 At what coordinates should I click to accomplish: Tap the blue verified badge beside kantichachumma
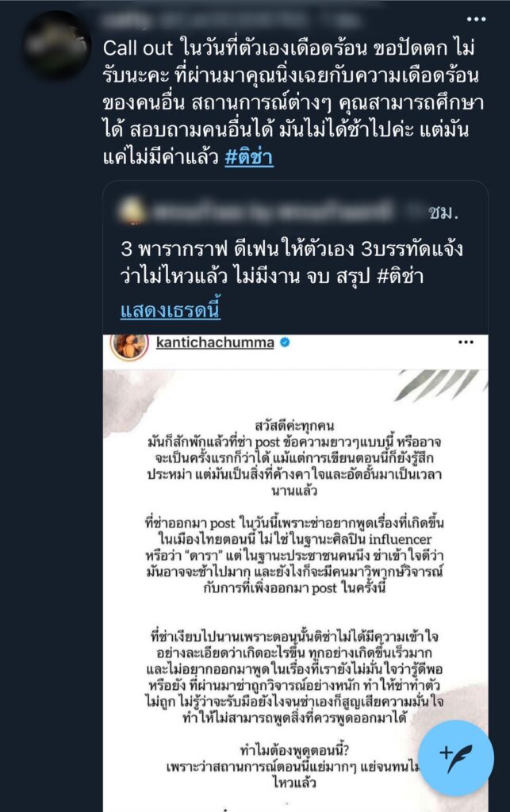tap(285, 343)
